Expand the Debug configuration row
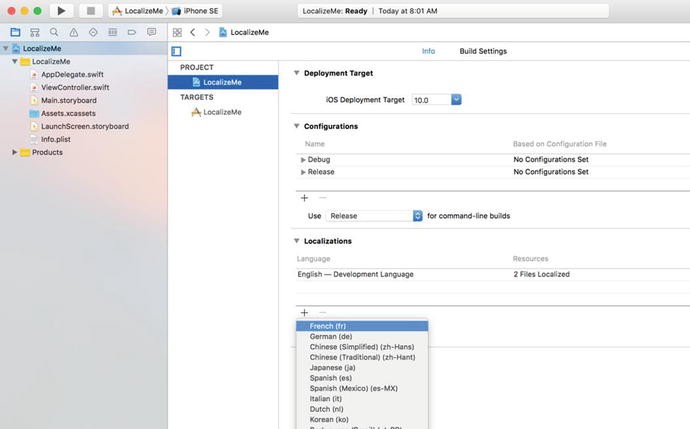 (x=303, y=160)
